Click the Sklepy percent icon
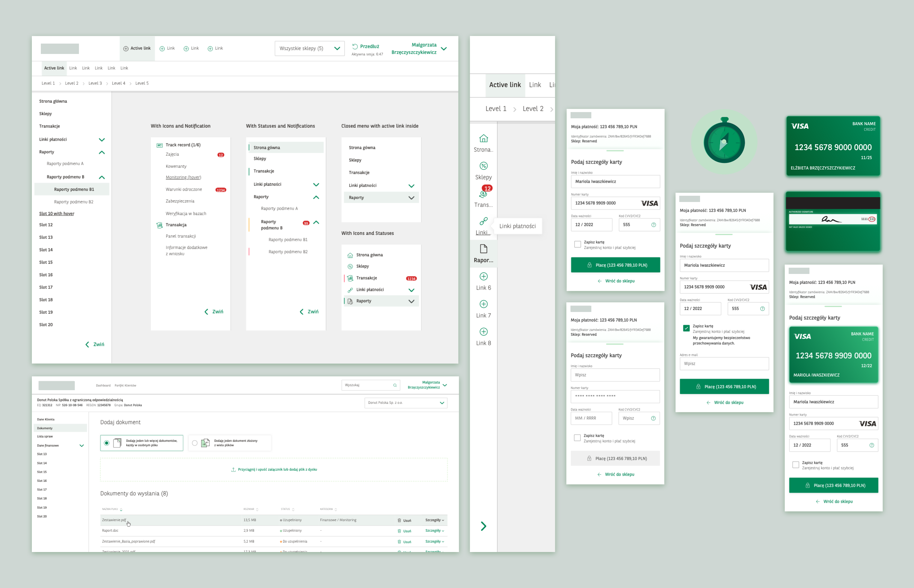The width and height of the screenshot is (914, 588). (x=483, y=166)
